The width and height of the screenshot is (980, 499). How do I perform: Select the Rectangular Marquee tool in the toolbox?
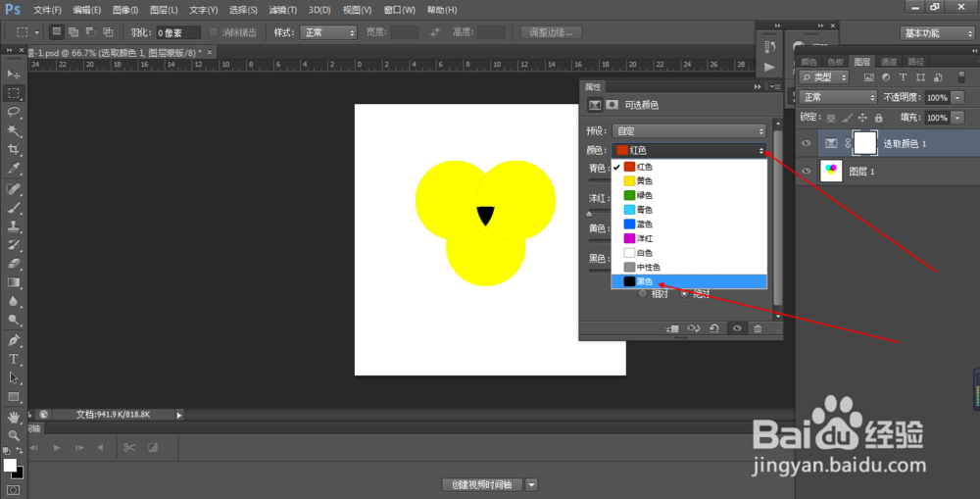13,93
